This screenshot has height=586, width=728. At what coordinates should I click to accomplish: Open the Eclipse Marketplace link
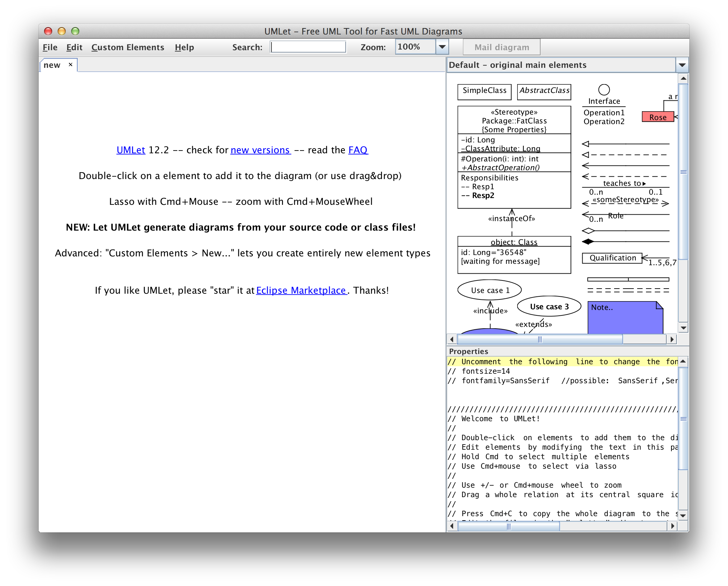coord(301,291)
